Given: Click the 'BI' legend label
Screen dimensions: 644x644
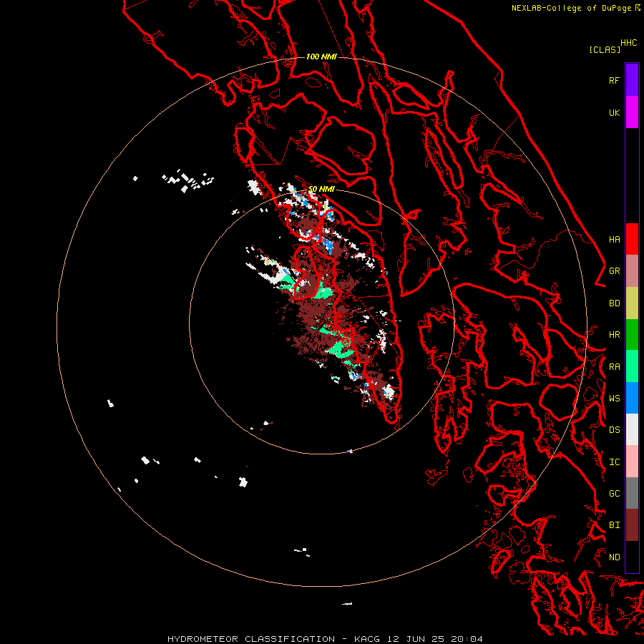Looking at the screenshot, I should pos(614,525).
